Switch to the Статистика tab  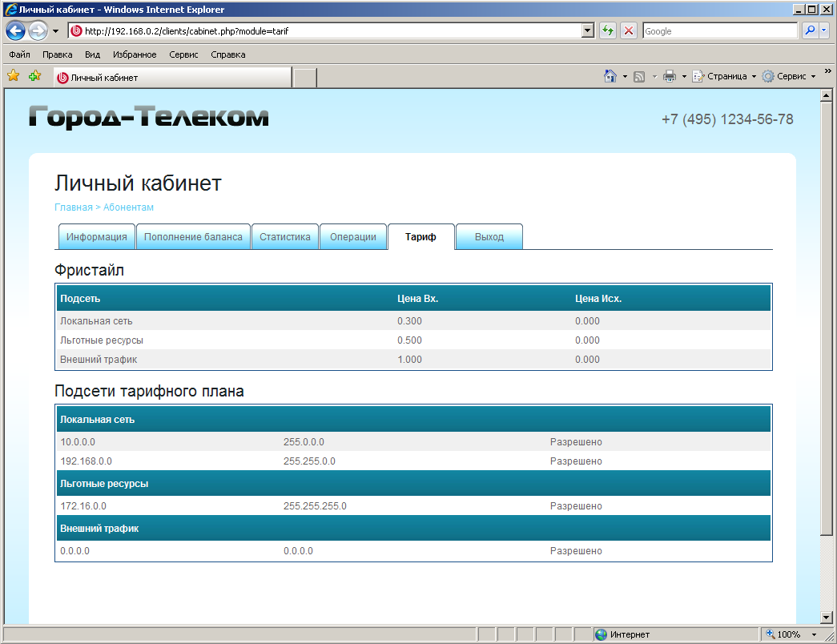click(x=285, y=237)
